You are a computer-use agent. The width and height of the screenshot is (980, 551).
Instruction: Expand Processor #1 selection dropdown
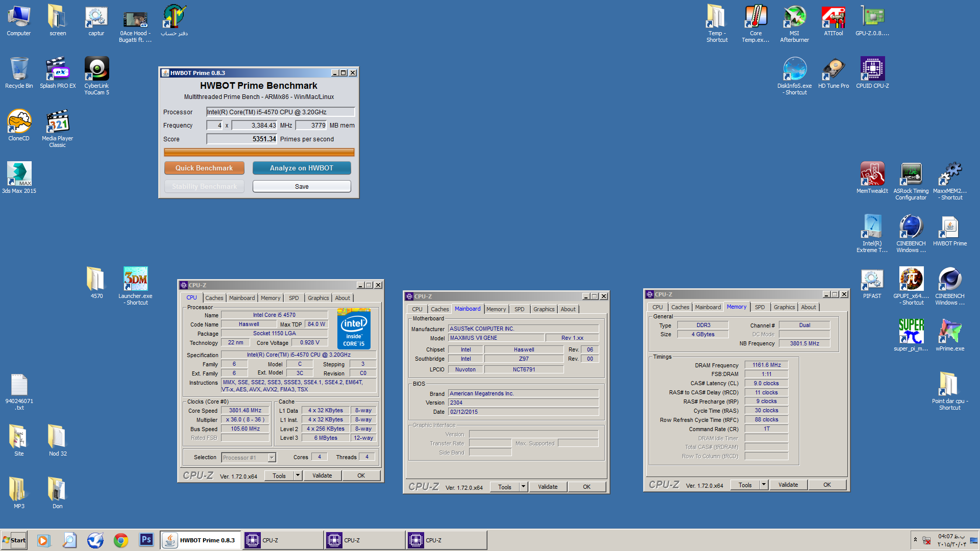pos(272,458)
